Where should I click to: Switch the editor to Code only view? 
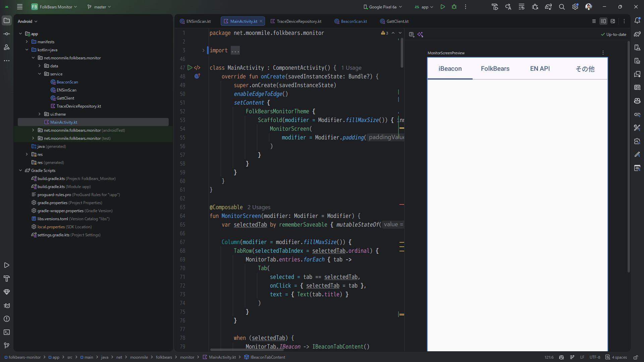coord(594,21)
